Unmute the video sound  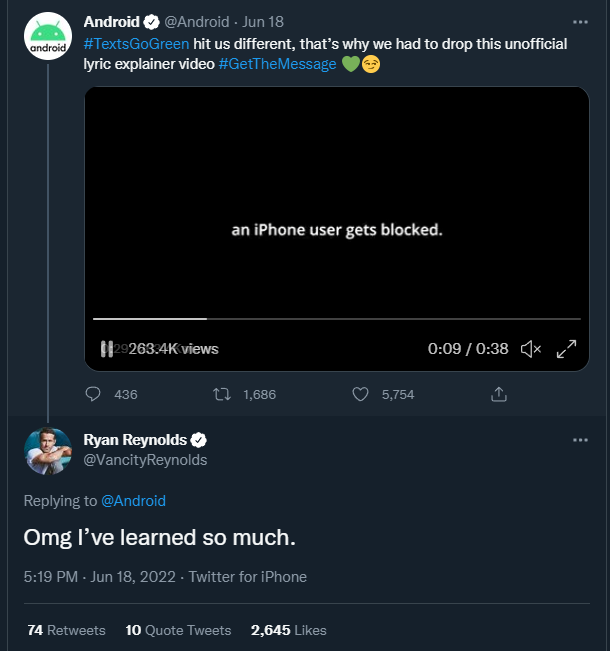click(x=531, y=349)
